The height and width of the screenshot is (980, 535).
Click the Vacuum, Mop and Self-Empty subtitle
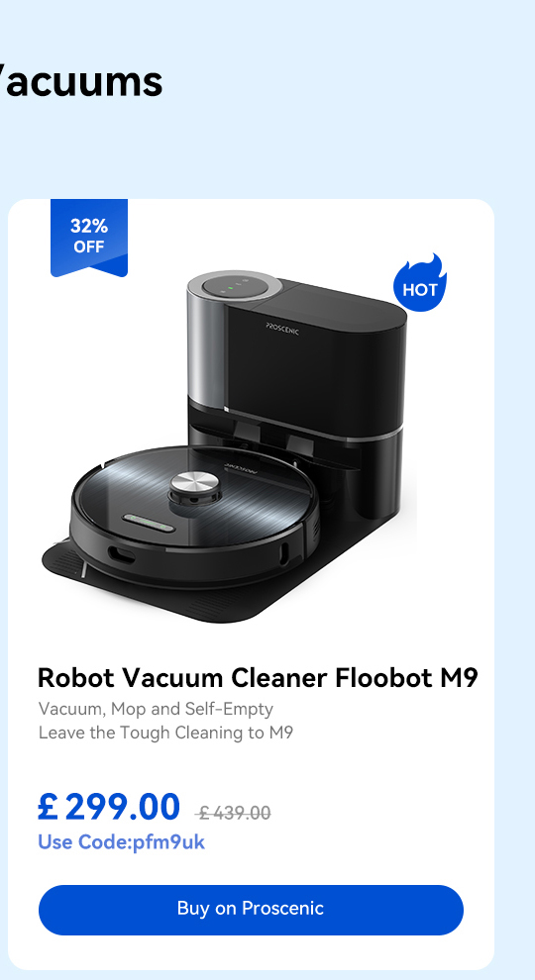point(156,709)
